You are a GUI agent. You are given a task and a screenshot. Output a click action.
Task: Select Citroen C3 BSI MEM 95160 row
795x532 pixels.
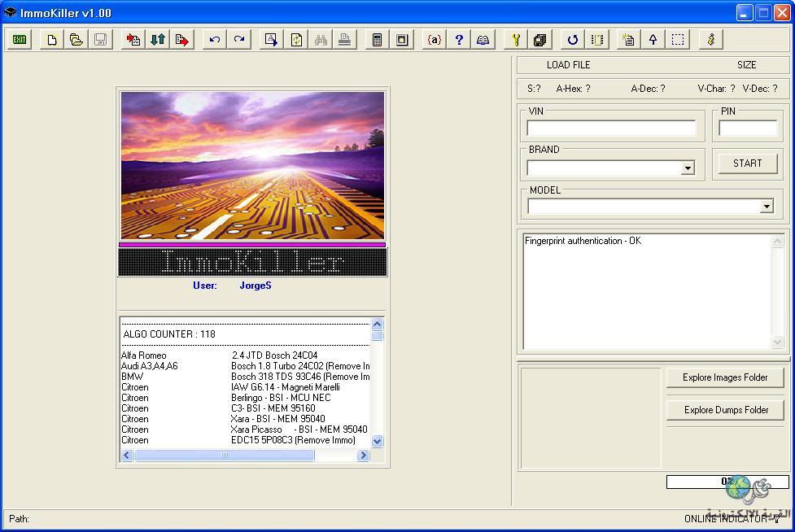click(x=246, y=408)
